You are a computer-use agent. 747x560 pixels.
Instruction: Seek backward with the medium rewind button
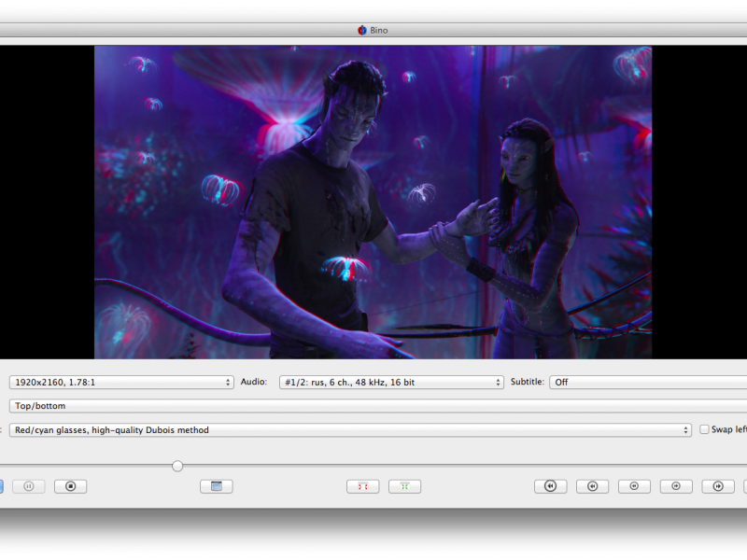tap(592, 486)
